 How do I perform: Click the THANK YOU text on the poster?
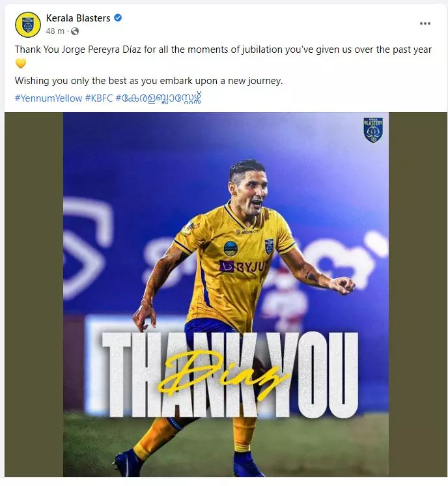[230, 375]
